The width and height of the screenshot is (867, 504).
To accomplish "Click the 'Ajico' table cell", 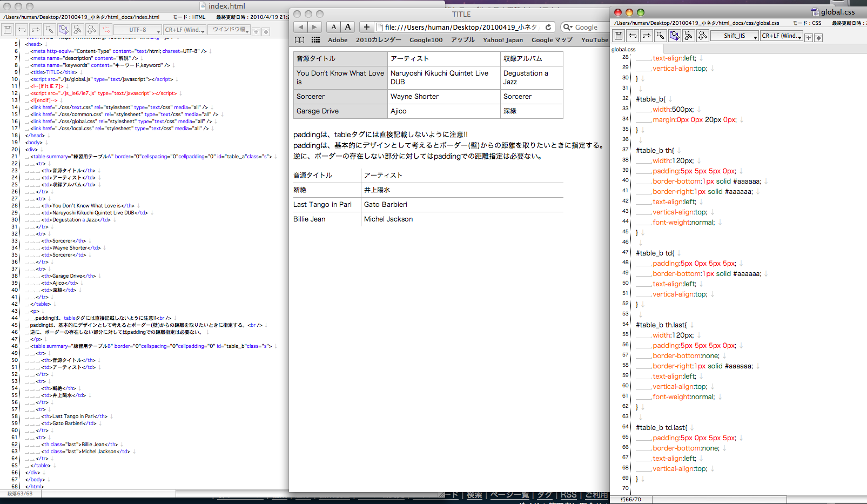I will (x=444, y=111).
